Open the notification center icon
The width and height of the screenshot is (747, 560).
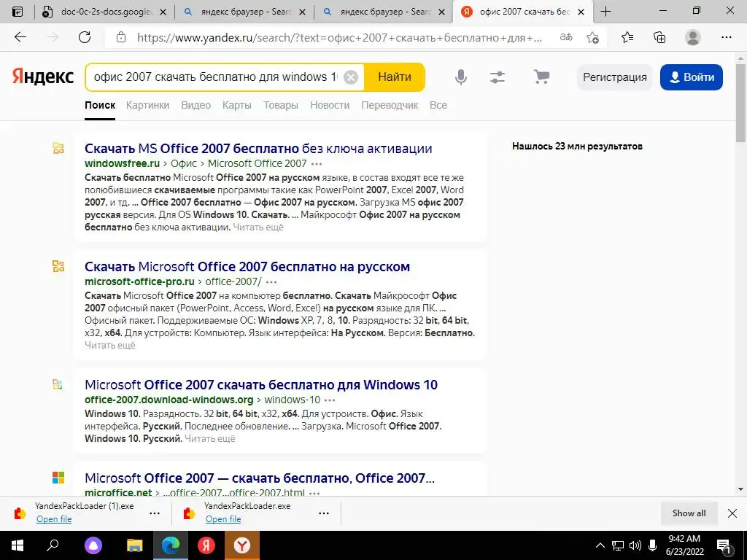724,545
